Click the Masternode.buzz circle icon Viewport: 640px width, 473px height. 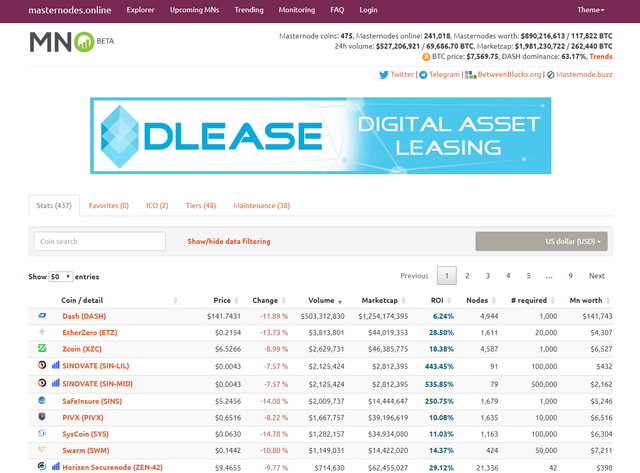click(x=551, y=75)
